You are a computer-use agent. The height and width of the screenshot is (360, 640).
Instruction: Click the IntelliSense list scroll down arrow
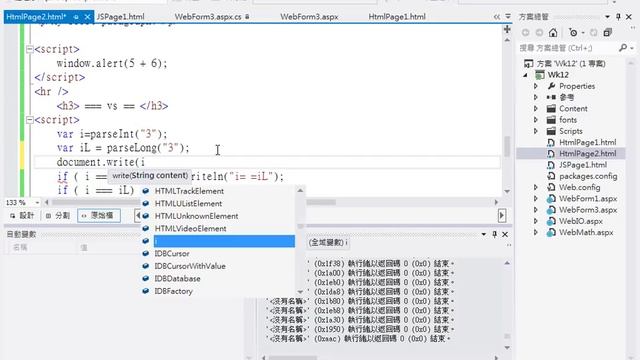(x=300, y=292)
